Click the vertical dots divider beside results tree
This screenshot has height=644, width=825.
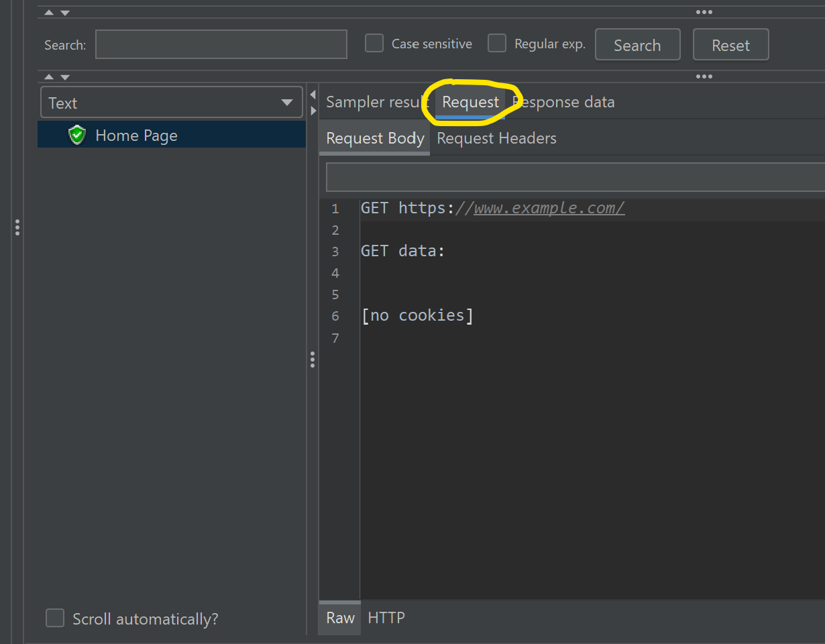click(x=313, y=360)
